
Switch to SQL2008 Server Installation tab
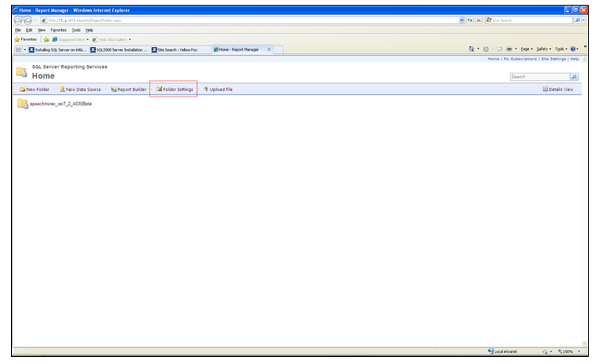tap(119, 50)
